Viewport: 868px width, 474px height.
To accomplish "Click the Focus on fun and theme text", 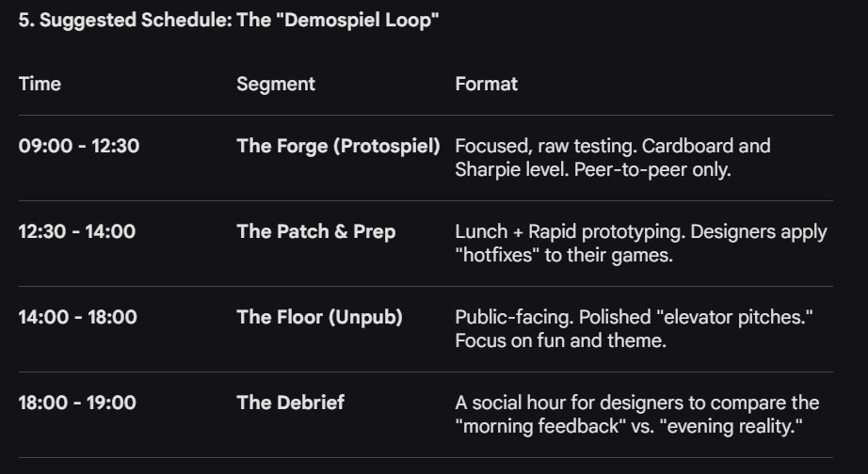I will pyautogui.click(x=561, y=340).
